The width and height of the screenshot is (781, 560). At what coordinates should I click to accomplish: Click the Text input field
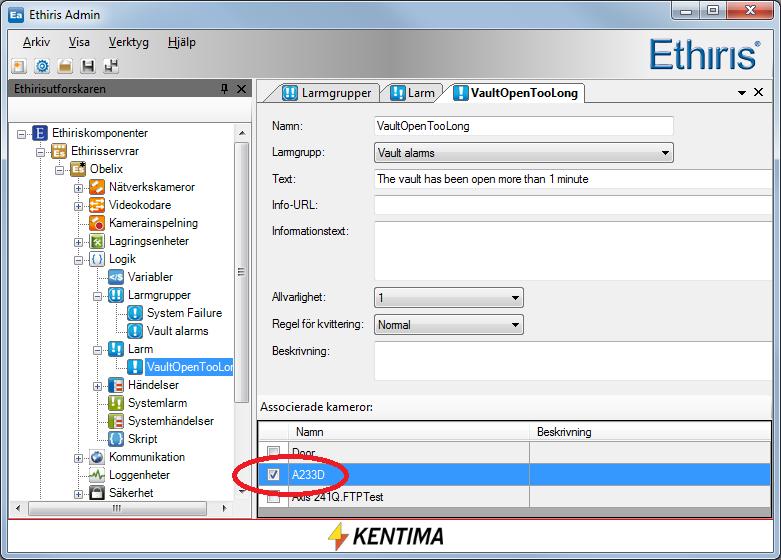(573, 179)
